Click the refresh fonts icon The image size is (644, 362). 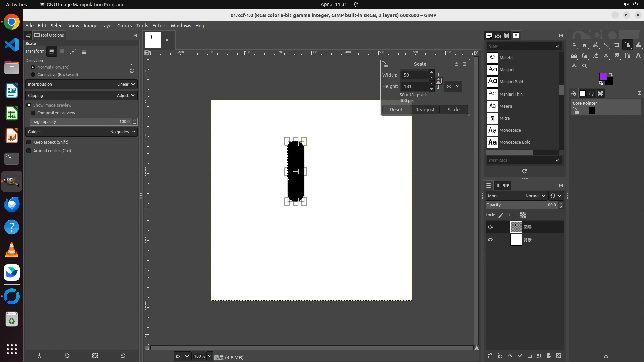tap(524, 171)
